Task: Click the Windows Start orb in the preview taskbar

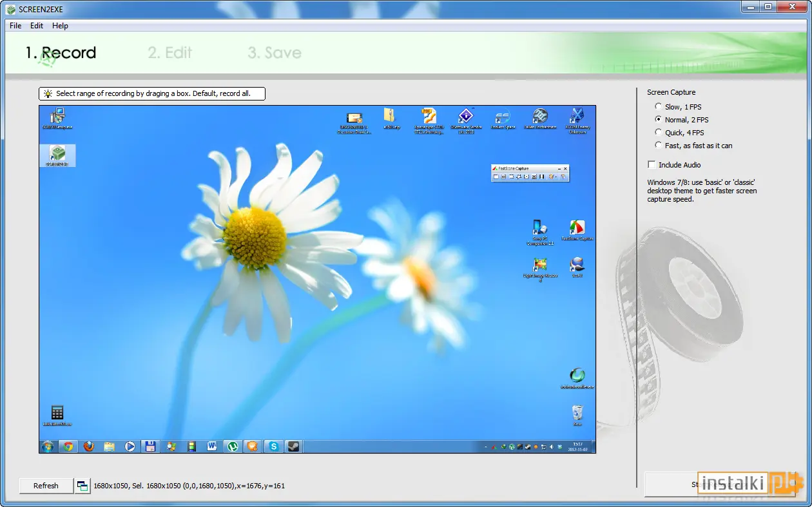Action: point(48,446)
